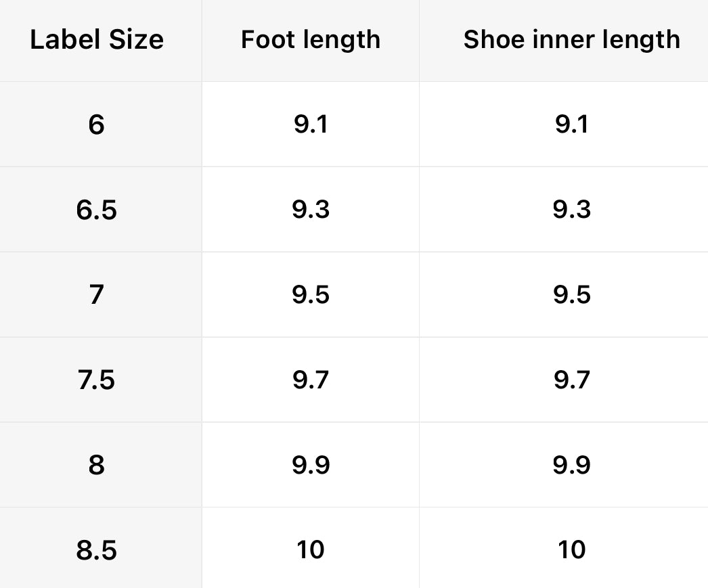The height and width of the screenshot is (588, 708).
Task: Click foot length 9.7 value
Action: coord(311,380)
